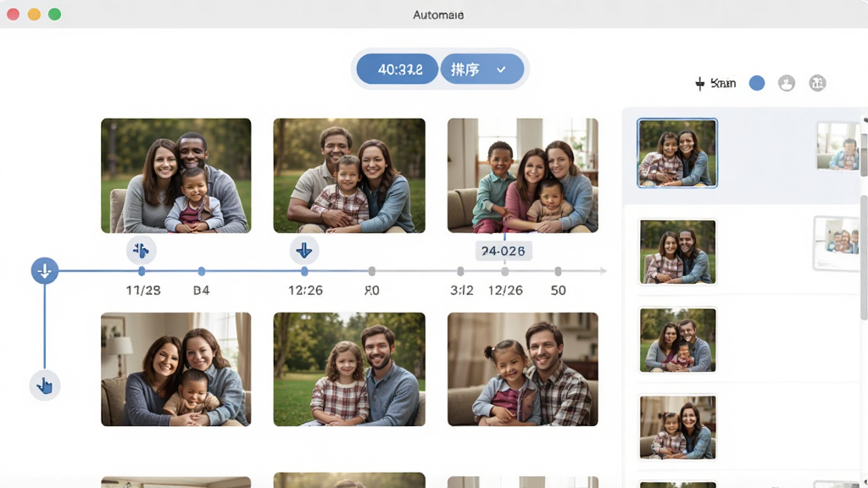Select the gray timeline marker labeled R0
The width and height of the screenshot is (868, 488).
372,271
